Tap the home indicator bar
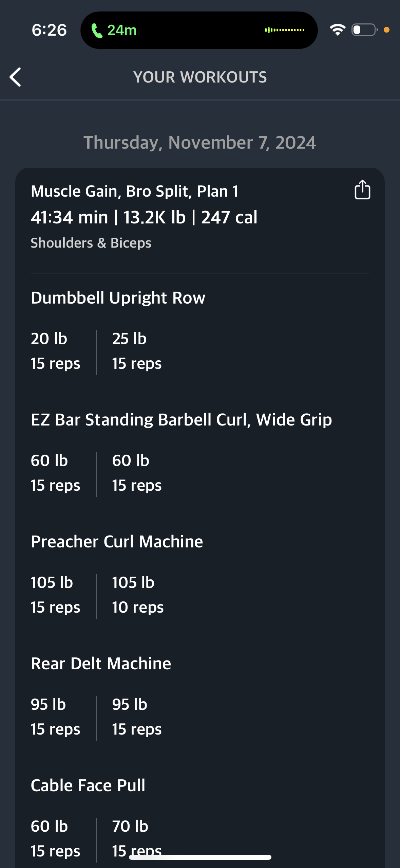The image size is (400, 868). pyautogui.click(x=200, y=857)
